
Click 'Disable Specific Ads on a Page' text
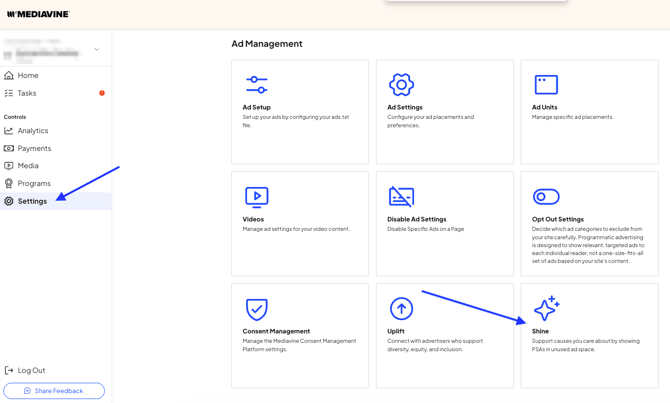point(425,229)
